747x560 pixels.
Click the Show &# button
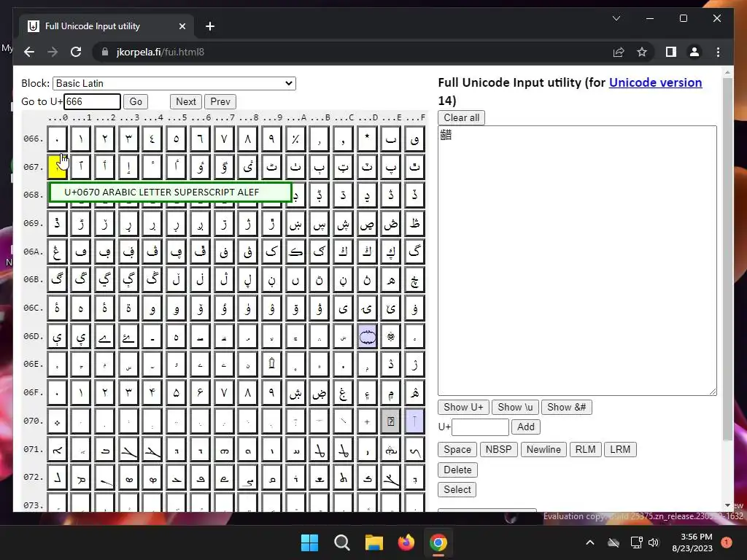pyautogui.click(x=566, y=407)
